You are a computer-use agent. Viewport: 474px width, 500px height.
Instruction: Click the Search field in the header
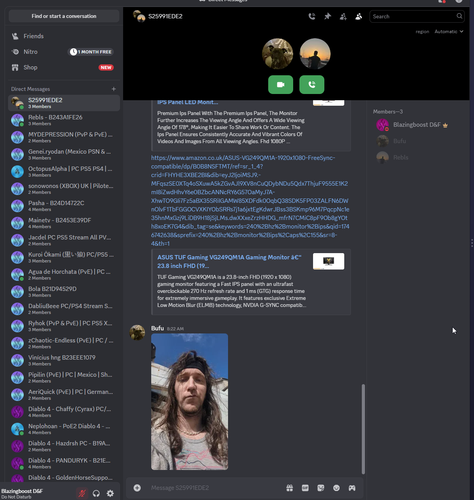(417, 16)
